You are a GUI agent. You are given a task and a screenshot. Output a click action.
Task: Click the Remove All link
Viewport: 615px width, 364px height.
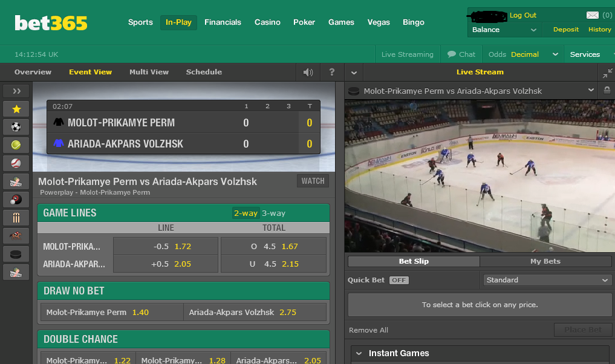click(368, 330)
